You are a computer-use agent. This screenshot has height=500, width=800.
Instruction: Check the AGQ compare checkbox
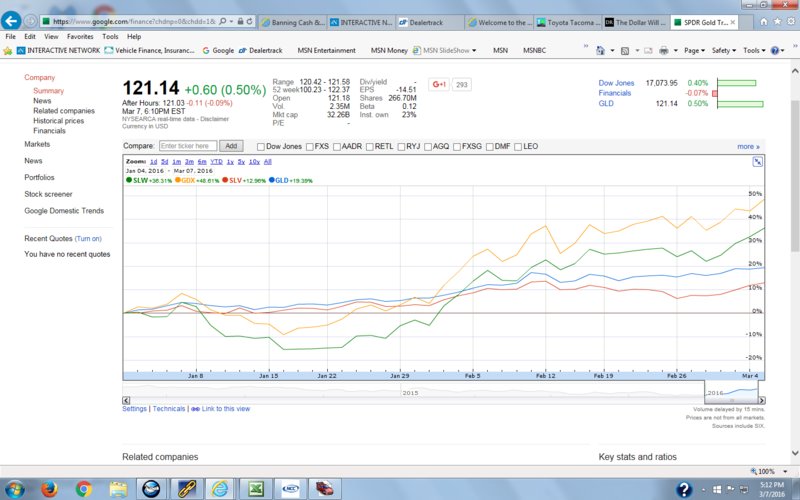tap(428, 147)
